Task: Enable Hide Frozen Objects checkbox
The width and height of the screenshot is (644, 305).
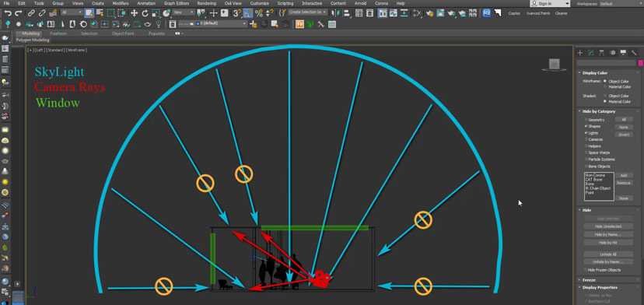Action: [x=586, y=270]
